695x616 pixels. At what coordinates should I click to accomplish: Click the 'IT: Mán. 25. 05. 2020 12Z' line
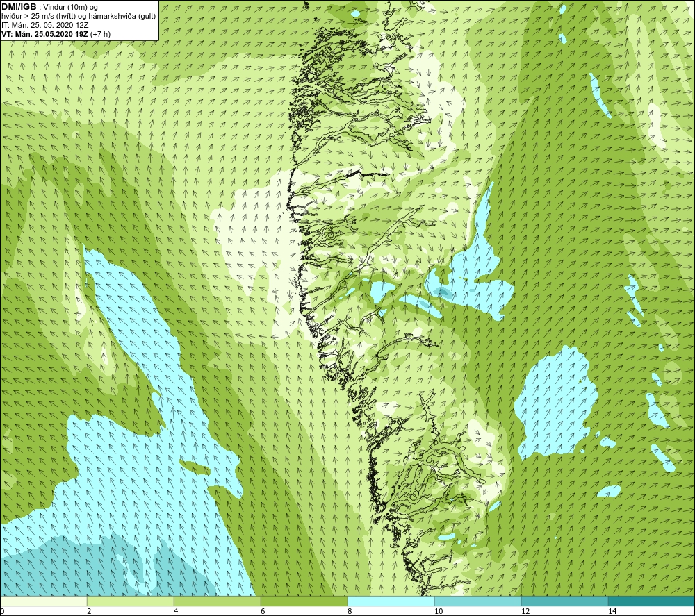[x=44, y=25]
